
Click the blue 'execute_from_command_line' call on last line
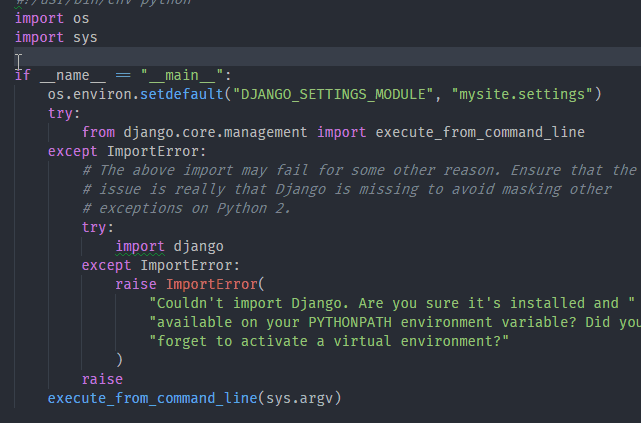point(152,398)
